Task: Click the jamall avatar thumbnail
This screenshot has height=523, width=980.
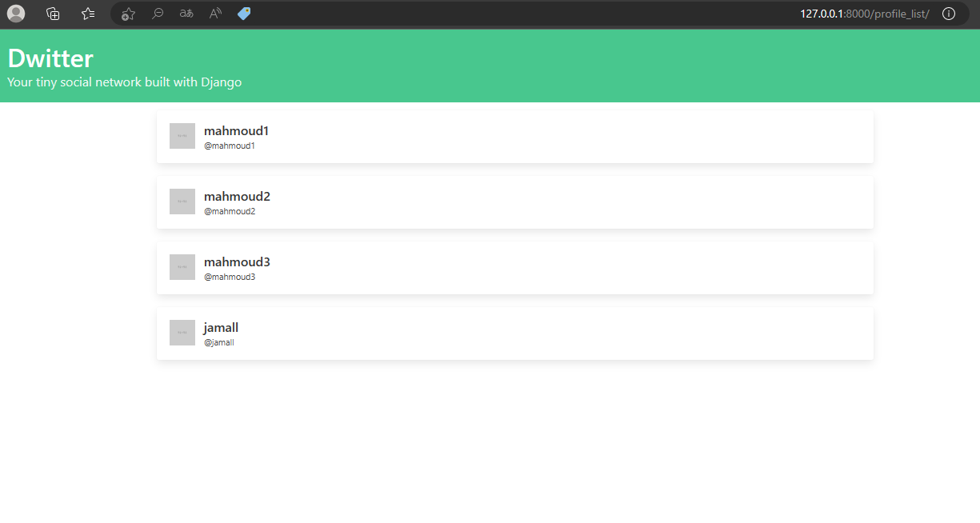Action: tap(182, 333)
